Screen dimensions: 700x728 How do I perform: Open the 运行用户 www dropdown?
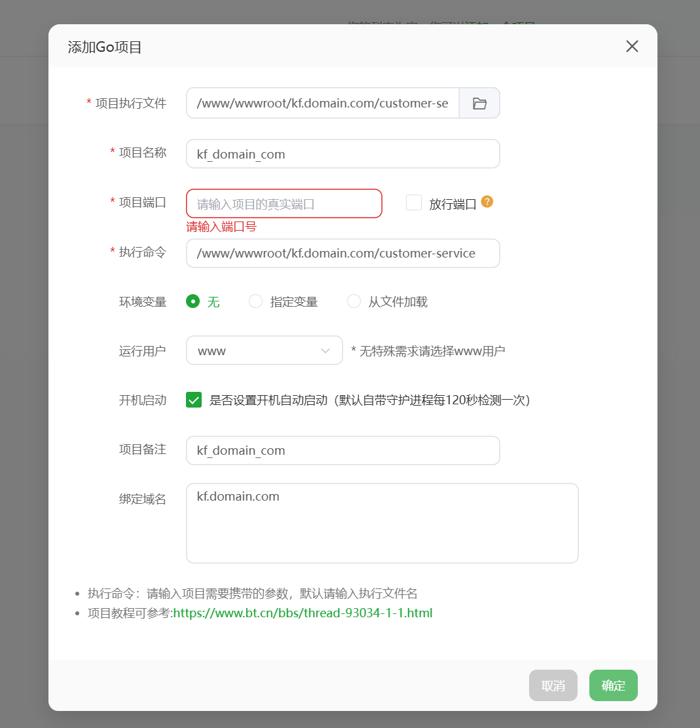[x=264, y=351]
